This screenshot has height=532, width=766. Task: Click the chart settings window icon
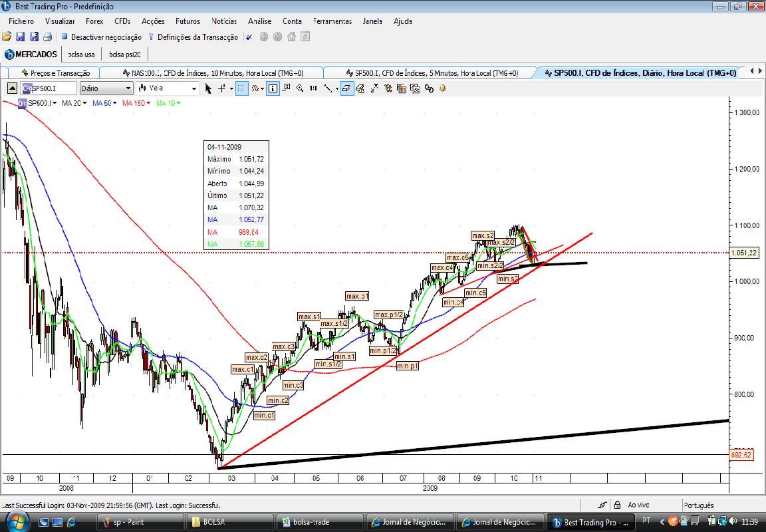415,88
